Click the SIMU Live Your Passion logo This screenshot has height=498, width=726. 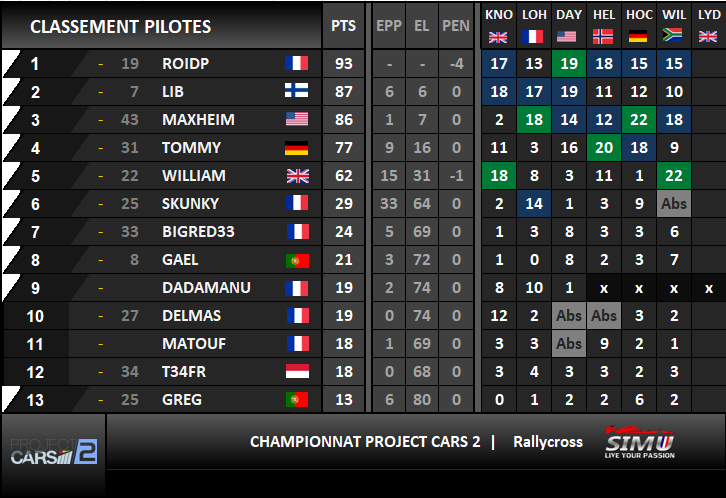coord(639,442)
